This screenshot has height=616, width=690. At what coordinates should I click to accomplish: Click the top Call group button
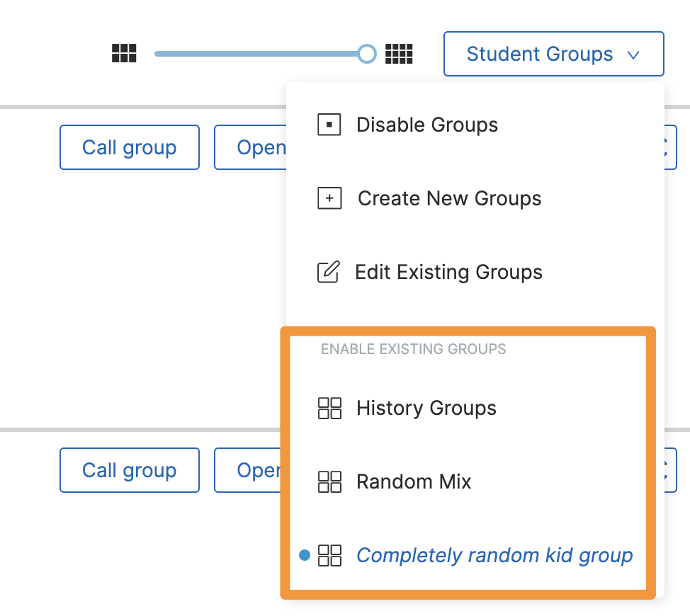(x=129, y=147)
